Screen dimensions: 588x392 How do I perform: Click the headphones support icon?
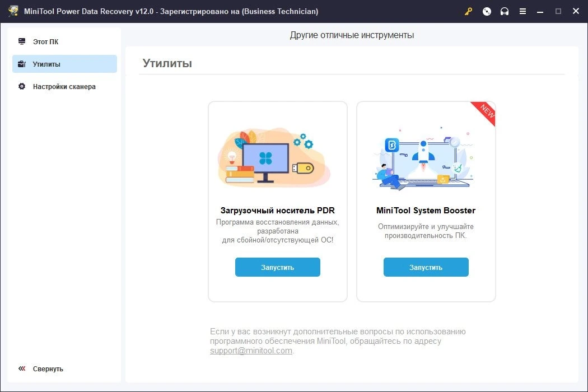[x=505, y=11]
